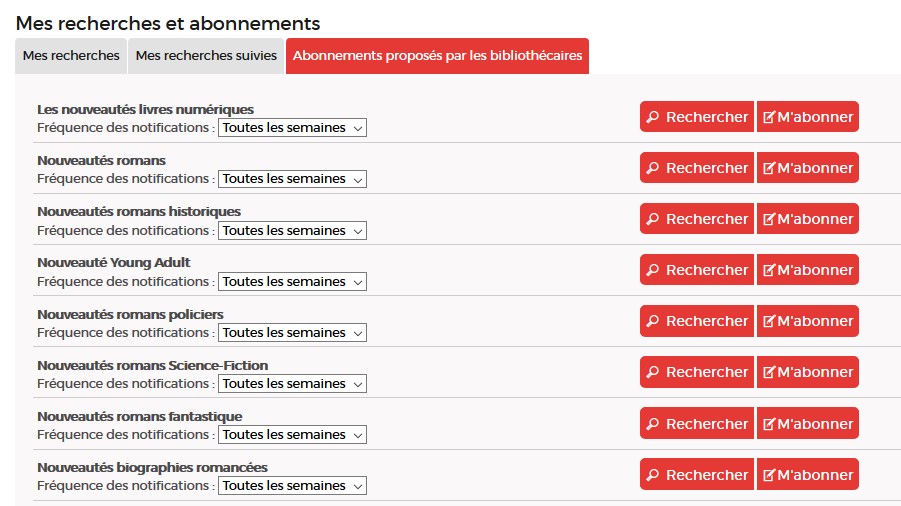Viewport: 901px width, 506px height.
Task: Open the Mes recherches suivies tab
Action: click(x=206, y=56)
